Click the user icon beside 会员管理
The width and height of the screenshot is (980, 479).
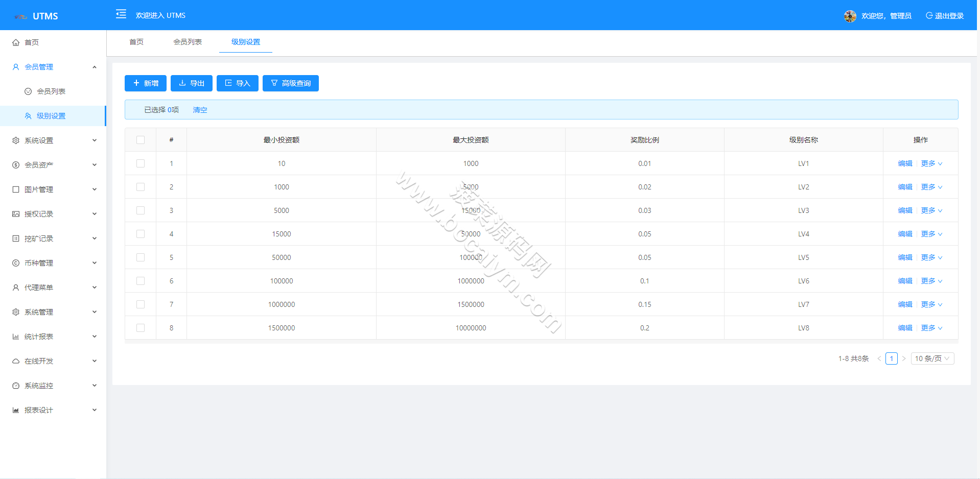[x=16, y=67]
